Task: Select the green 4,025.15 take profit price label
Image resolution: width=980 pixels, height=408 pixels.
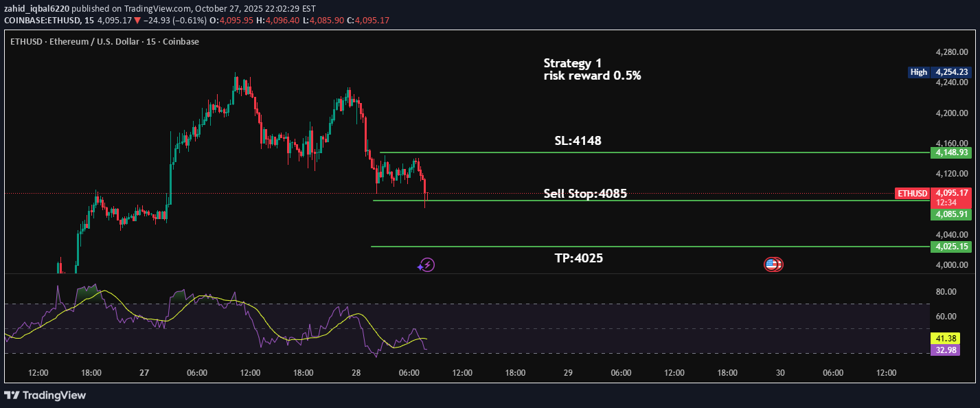Action: pos(950,247)
